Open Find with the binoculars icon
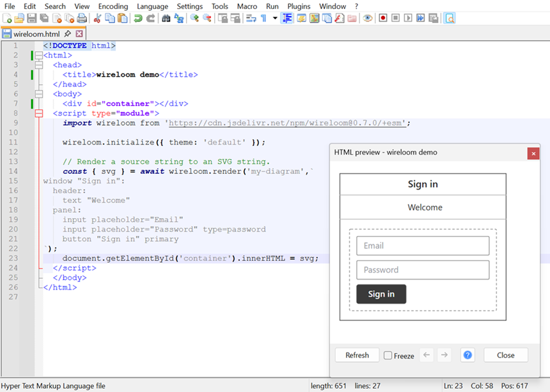This screenshot has width=550, height=392. point(166,19)
